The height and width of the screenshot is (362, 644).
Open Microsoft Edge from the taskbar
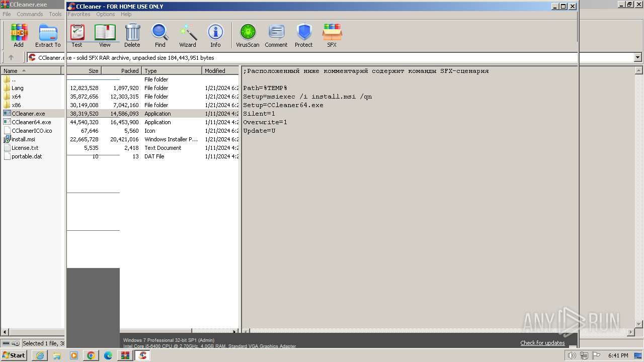(108, 355)
